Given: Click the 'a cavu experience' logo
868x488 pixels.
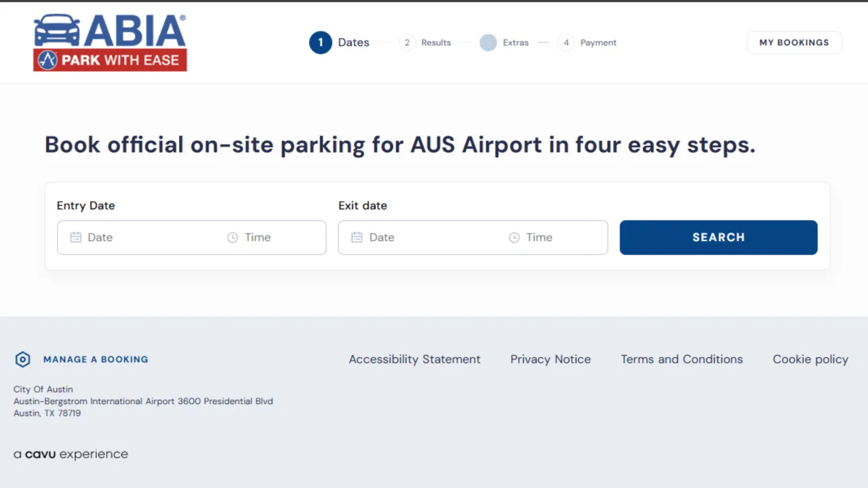Looking at the screenshot, I should point(71,454).
